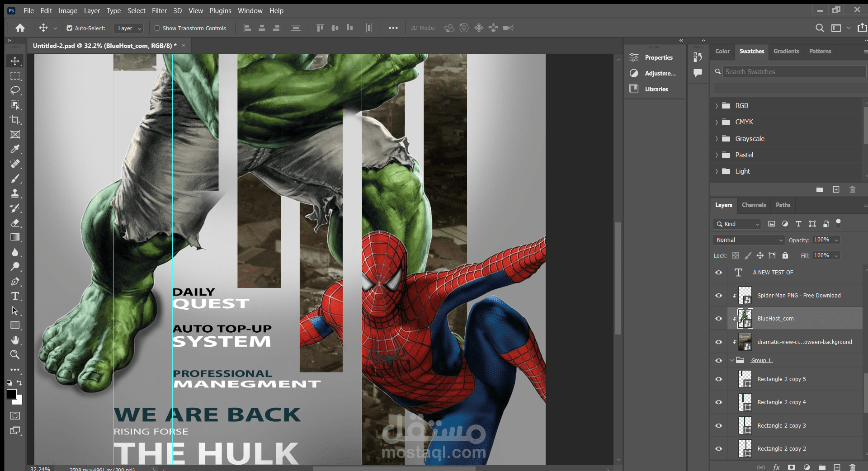868x471 pixels.
Task: Select the Horizontal Type tool
Action: pos(15,296)
